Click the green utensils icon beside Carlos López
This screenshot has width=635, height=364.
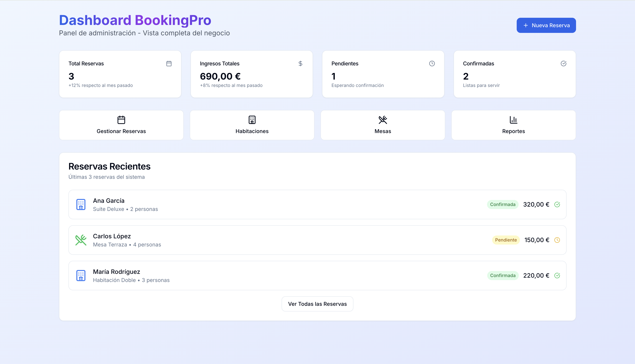click(x=81, y=240)
